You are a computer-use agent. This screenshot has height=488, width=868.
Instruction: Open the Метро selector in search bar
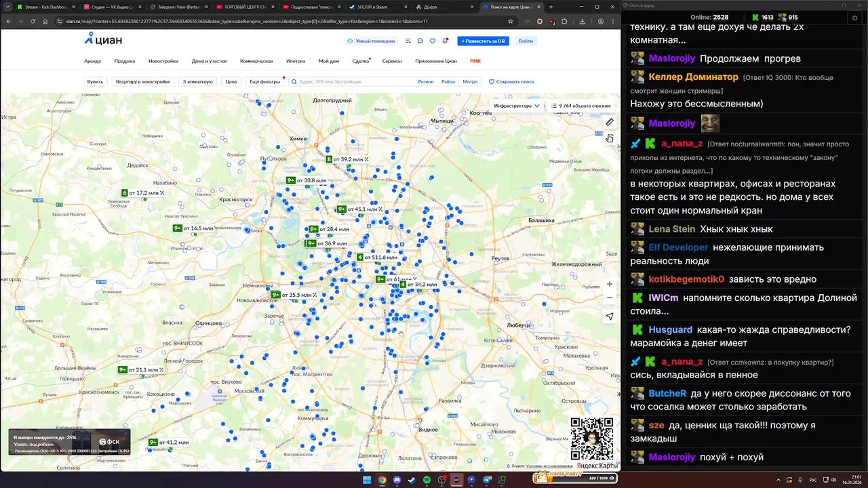click(470, 81)
